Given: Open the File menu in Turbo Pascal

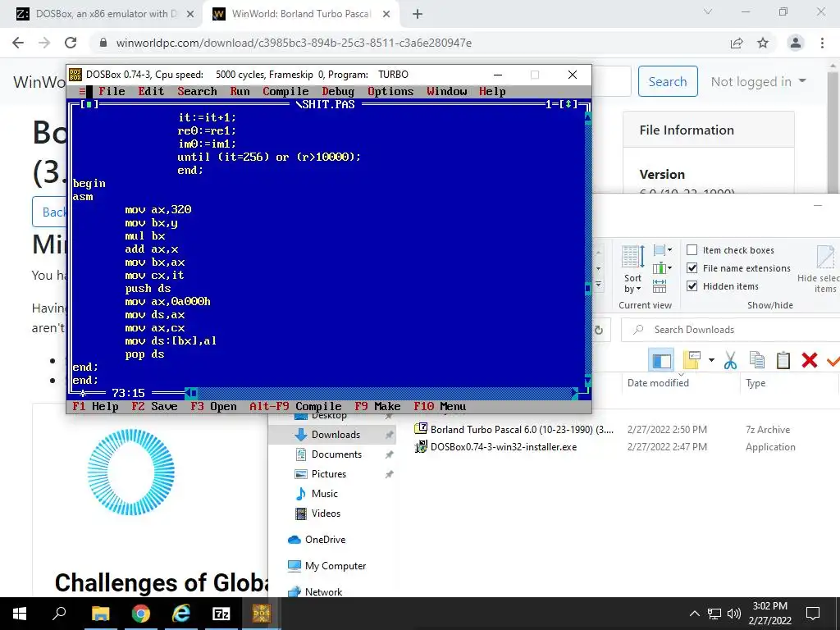Looking at the screenshot, I should tap(112, 92).
